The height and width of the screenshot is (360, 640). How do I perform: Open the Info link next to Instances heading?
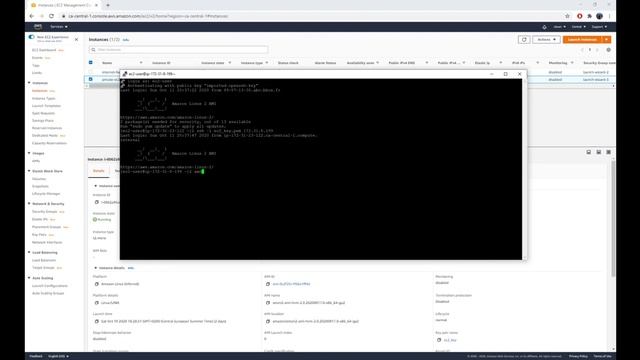tap(126, 40)
